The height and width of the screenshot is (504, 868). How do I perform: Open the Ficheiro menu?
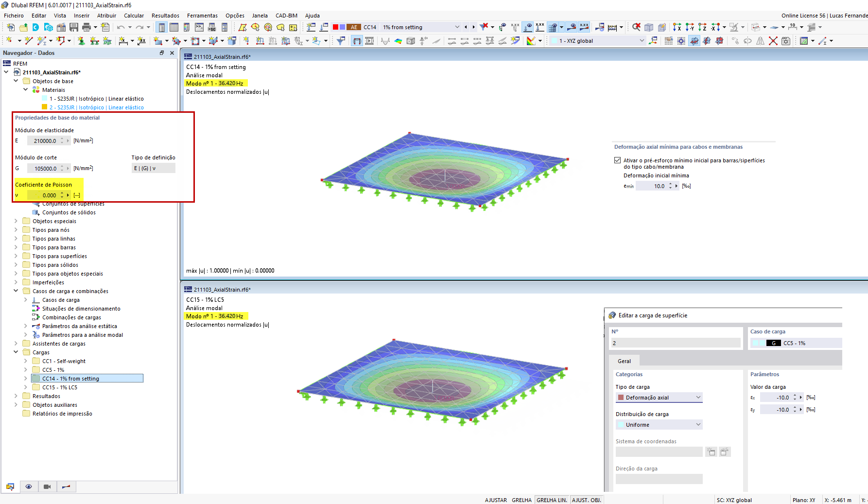pyautogui.click(x=14, y=16)
